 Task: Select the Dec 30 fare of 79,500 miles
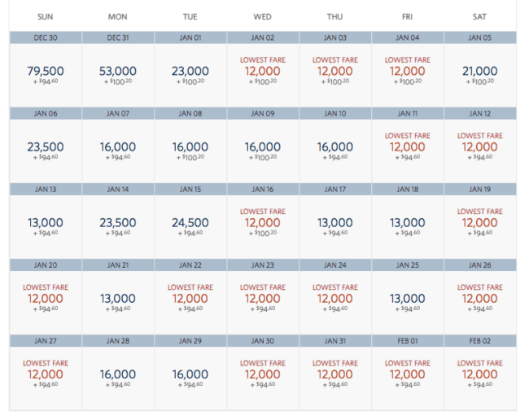tap(46, 75)
